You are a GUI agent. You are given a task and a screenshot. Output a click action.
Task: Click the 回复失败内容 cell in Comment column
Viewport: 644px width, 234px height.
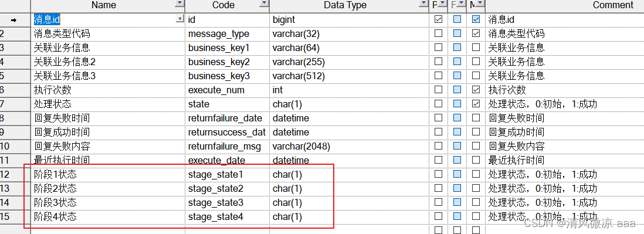(x=565, y=146)
